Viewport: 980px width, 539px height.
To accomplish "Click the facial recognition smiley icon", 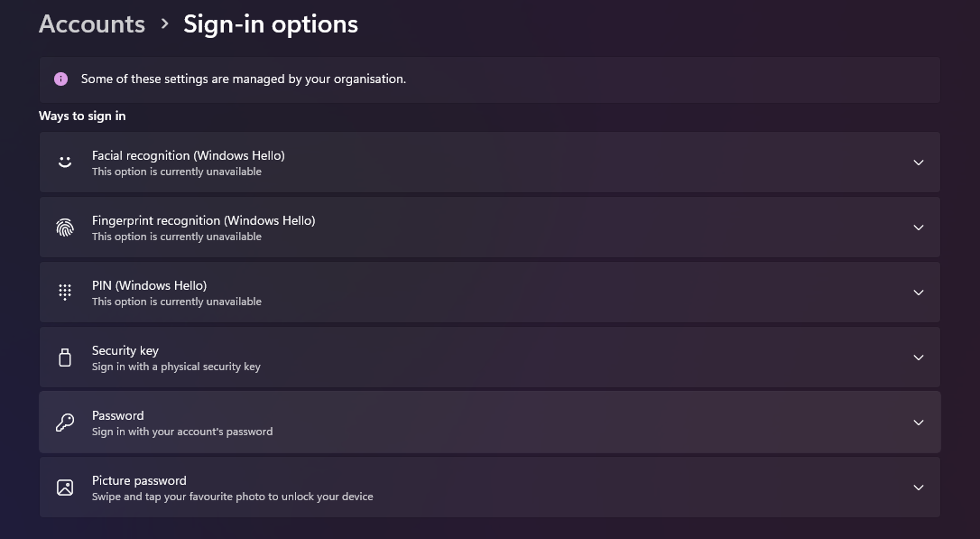I will click(x=65, y=163).
